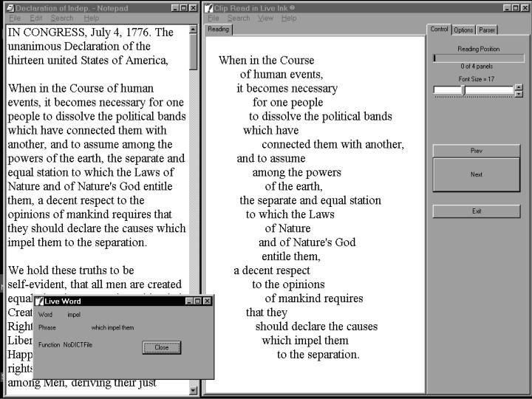Viewport: 532px width, 399px height.
Task: Open the File menu in Notepad
Action: tap(15, 18)
